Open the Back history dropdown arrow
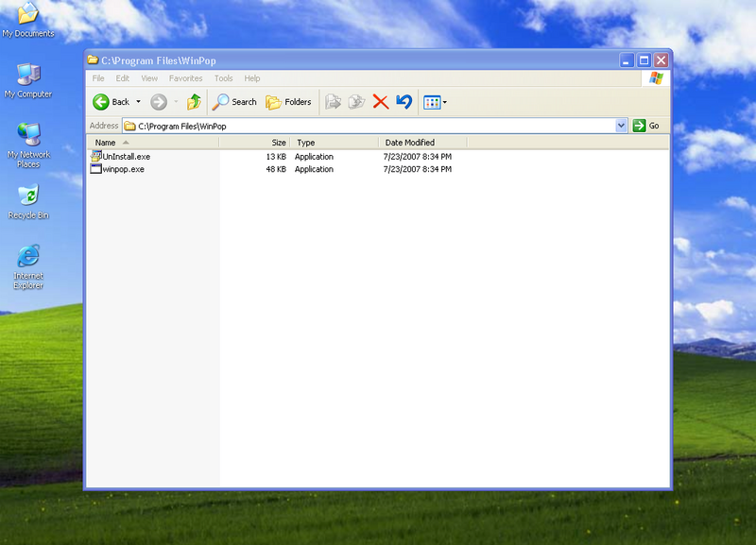The width and height of the screenshot is (756, 545). [138, 102]
